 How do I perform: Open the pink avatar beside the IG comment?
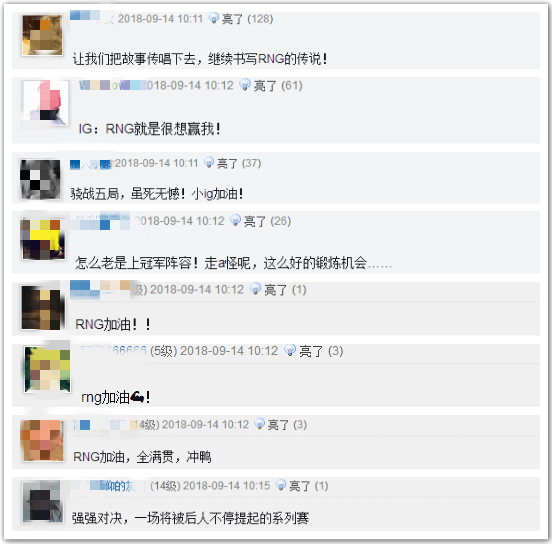(45, 101)
